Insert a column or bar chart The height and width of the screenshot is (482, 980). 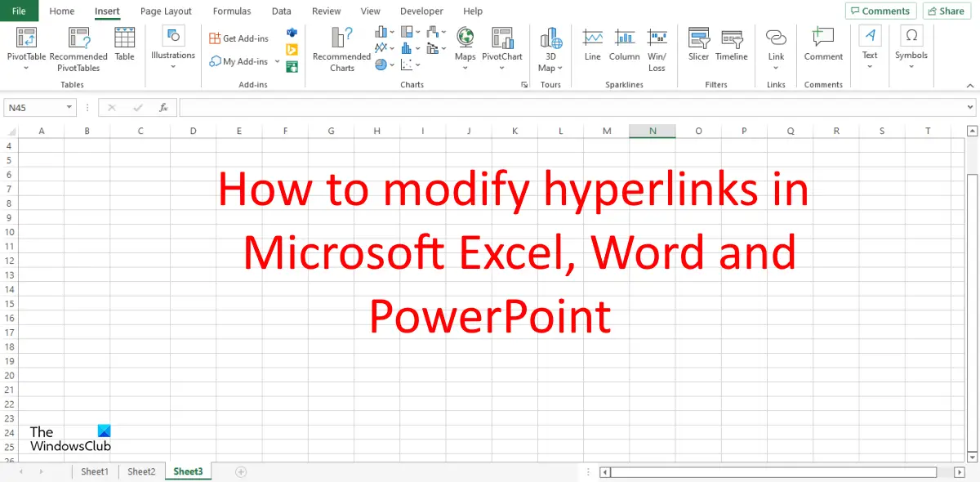tap(385, 32)
